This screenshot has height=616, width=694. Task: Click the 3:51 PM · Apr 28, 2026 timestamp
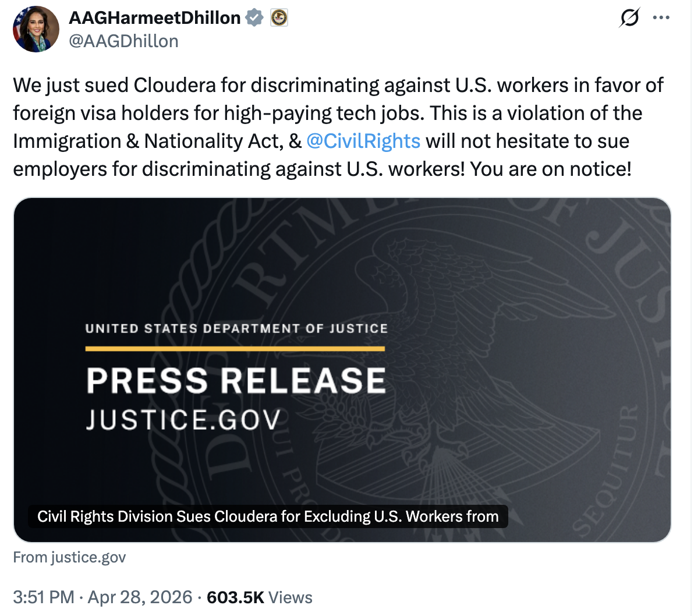pos(102,597)
